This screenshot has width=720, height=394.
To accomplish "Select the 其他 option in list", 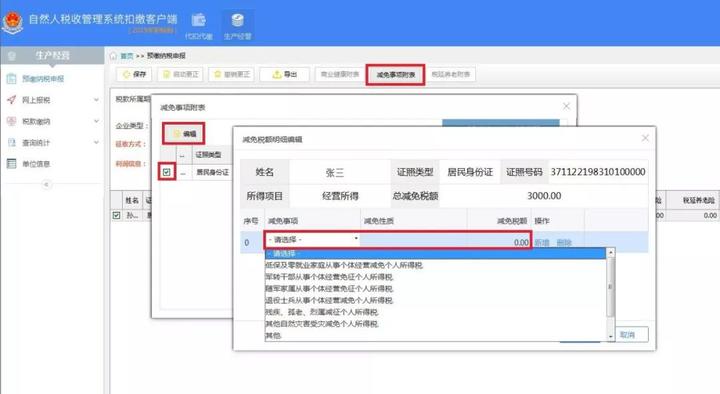I will pos(274,336).
